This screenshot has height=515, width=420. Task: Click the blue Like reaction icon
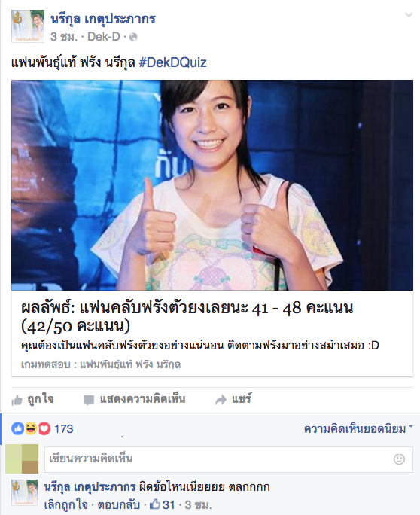[x=18, y=428]
